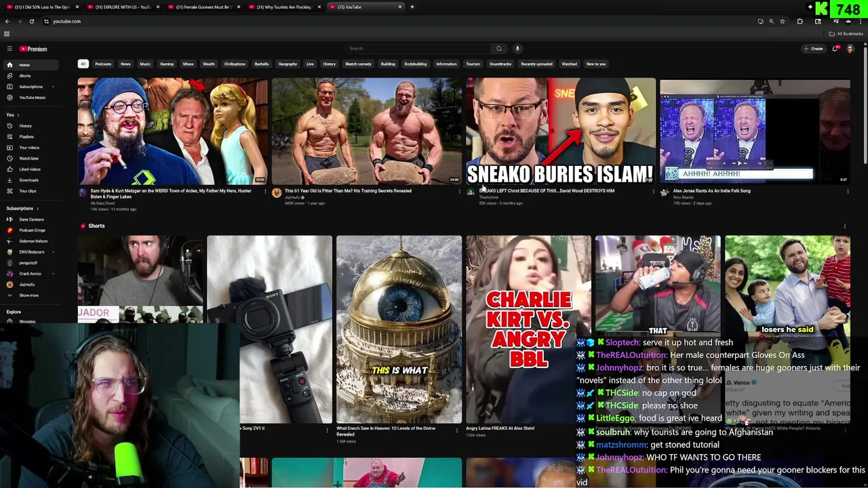Switch to the 'I Did 50% Less In The Gym' tab

pos(42,7)
